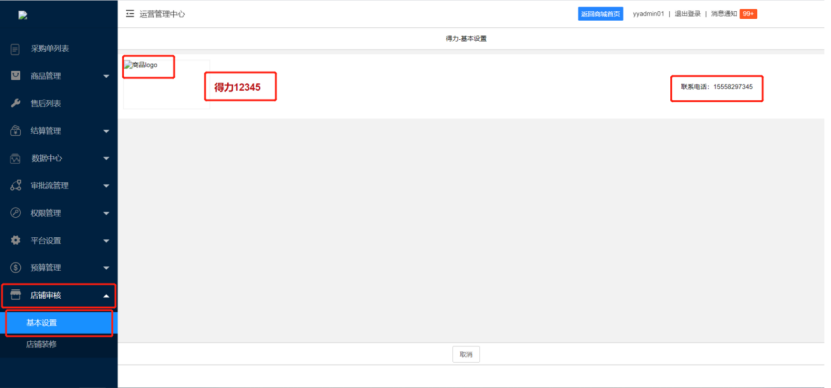Click the sidebar top logo image

pyautogui.click(x=22, y=15)
